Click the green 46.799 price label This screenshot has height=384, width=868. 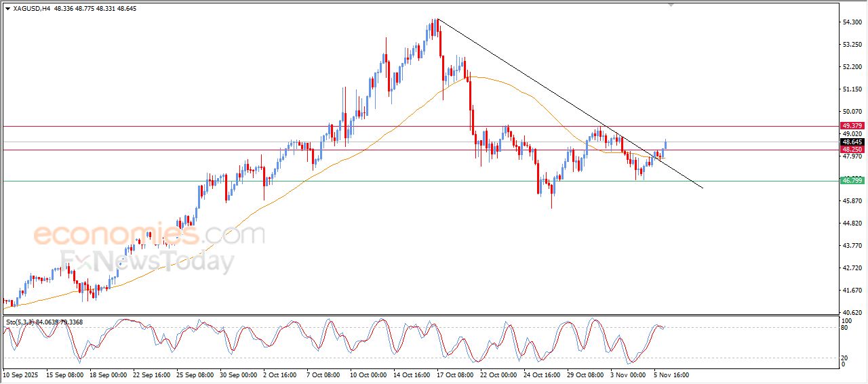click(x=852, y=181)
